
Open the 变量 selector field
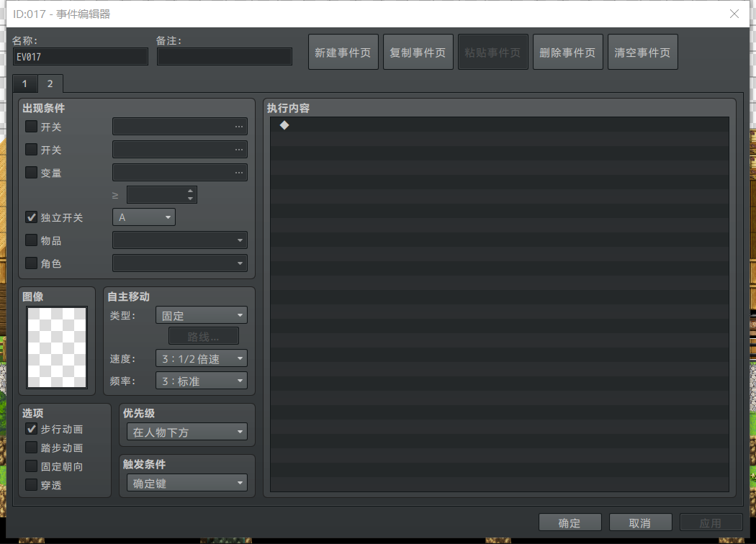pos(180,173)
